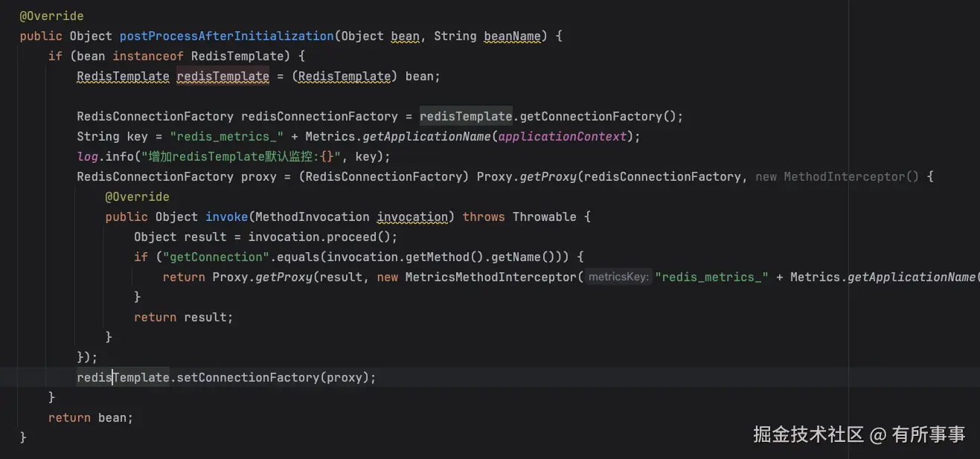Click the postProcessAfterInitialization method name
980x459 pixels.
pos(227,36)
